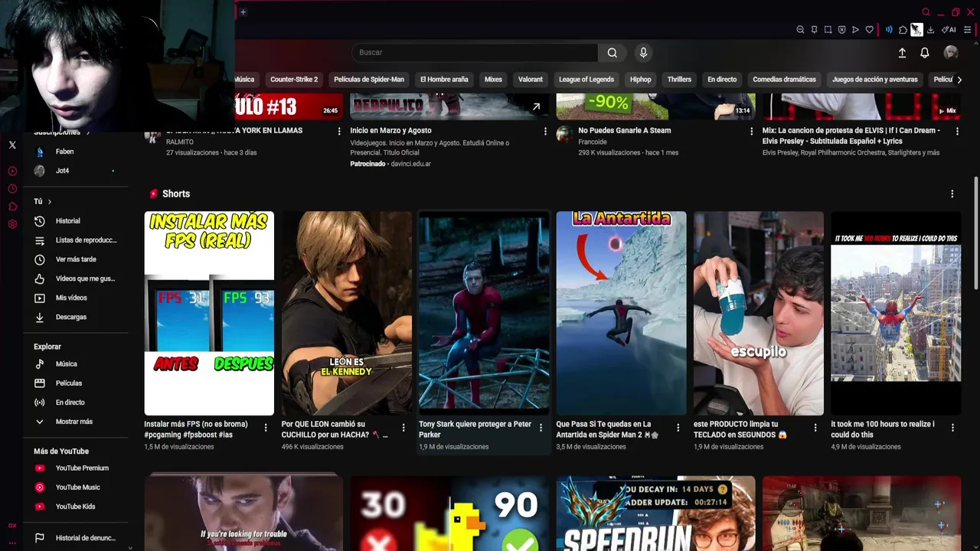Open the Jot4 subscription channel
This screenshot has width=980, height=551.
coord(77,171)
